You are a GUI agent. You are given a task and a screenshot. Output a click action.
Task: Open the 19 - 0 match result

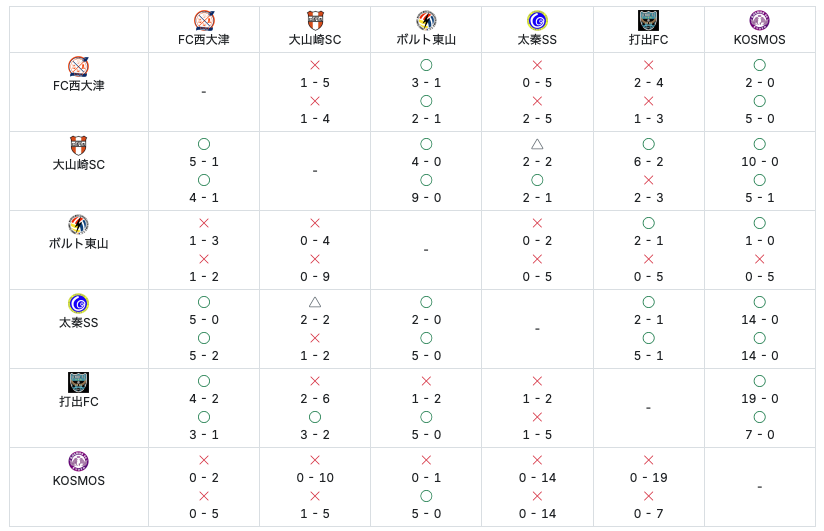tap(759, 399)
